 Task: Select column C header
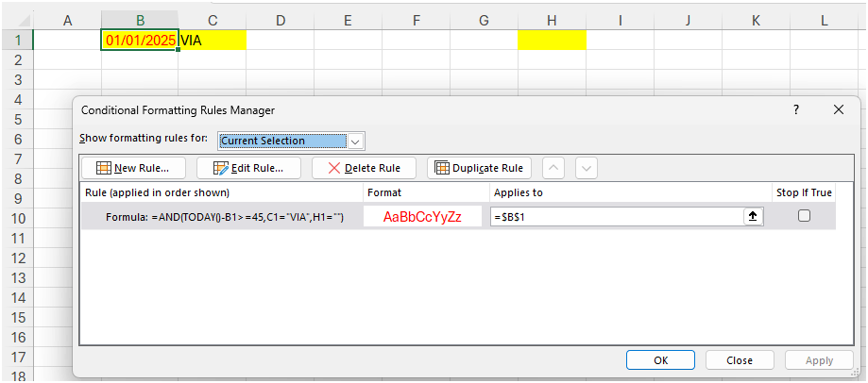tap(212, 21)
